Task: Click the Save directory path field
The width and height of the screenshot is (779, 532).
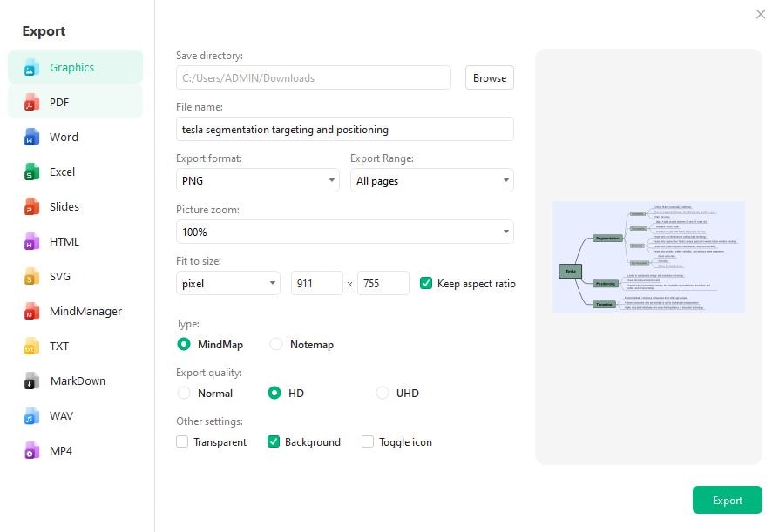Action: (314, 77)
